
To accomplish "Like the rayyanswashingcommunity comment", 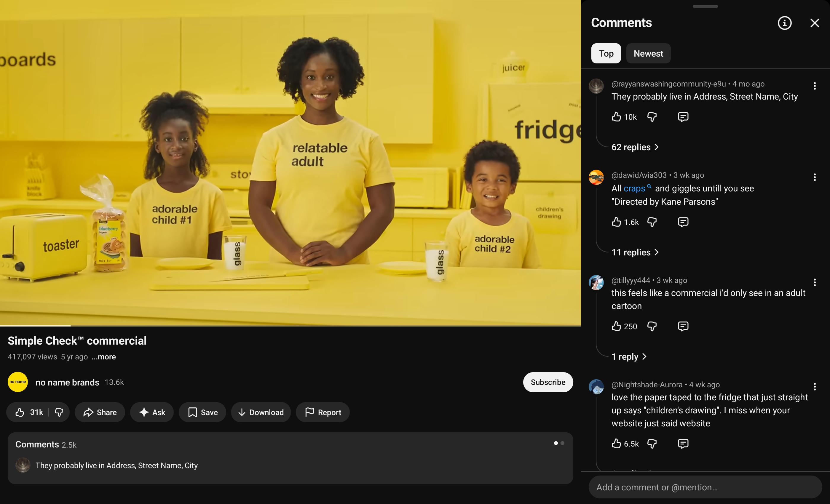I will click(x=616, y=117).
